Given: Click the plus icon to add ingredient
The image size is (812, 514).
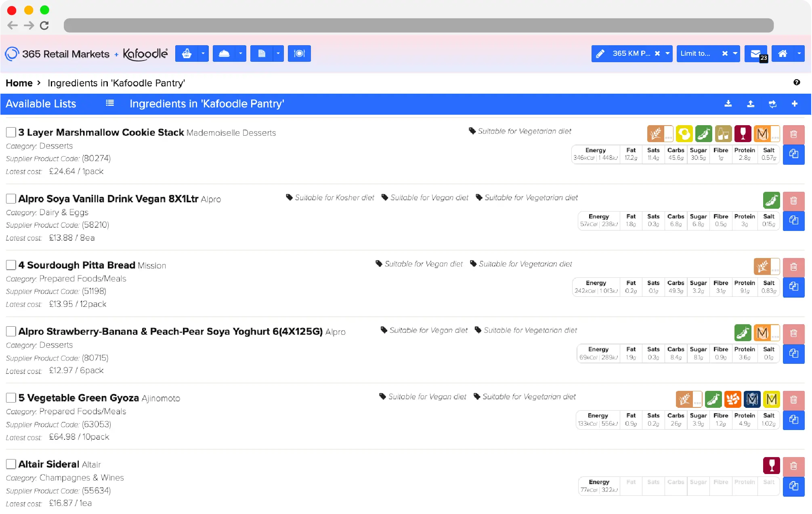Looking at the screenshot, I should click(x=795, y=104).
